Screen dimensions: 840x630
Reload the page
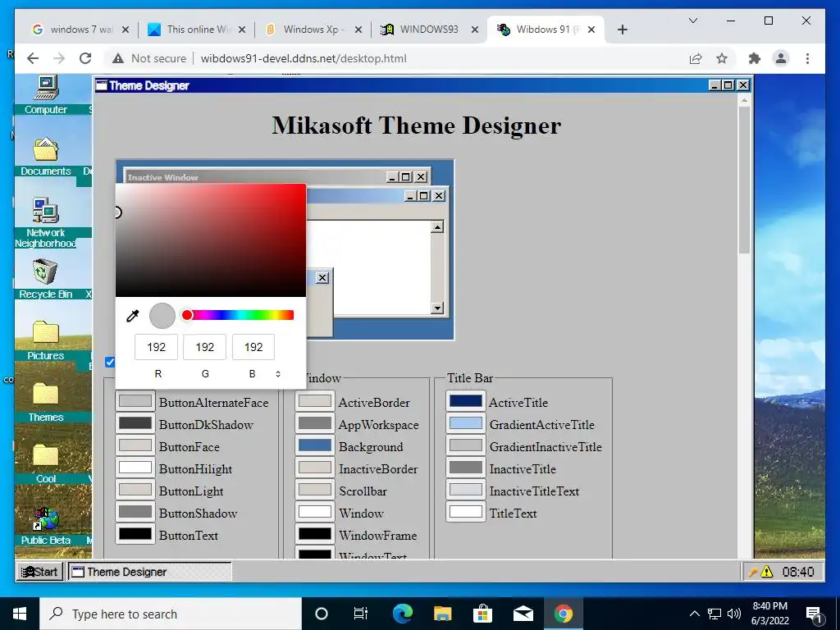[x=85, y=58]
